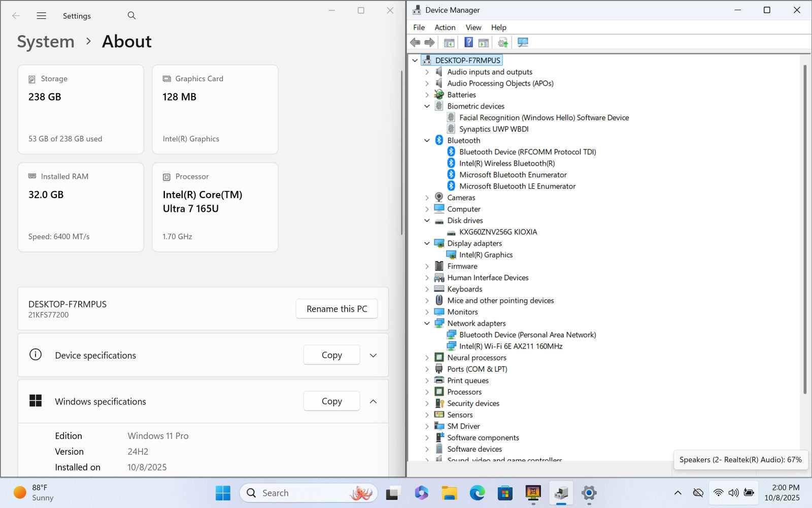Image resolution: width=812 pixels, height=508 pixels.
Task: Open Settings navigation hamburger menu
Action: (x=42, y=16)
